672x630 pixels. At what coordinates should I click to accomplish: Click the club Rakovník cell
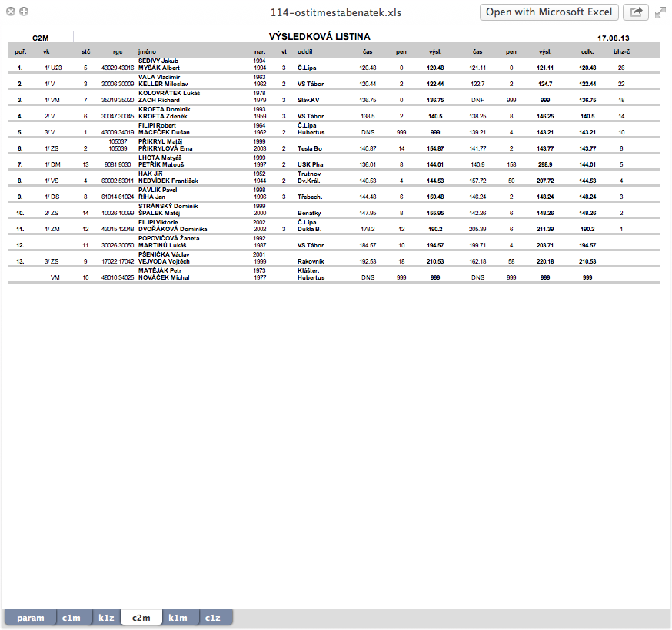(x=311, y=261)
